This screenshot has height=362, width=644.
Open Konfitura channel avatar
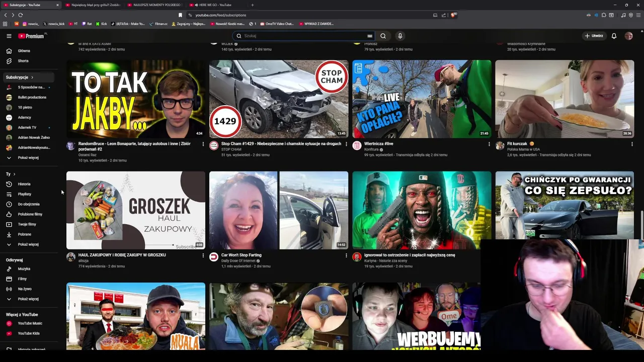coord(357,146)
